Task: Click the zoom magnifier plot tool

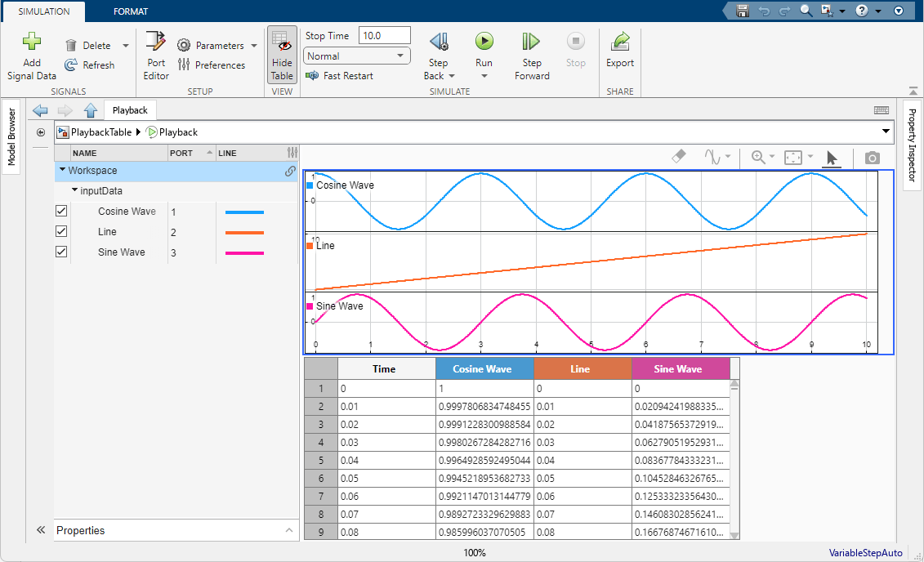Action: pos(758,157)
